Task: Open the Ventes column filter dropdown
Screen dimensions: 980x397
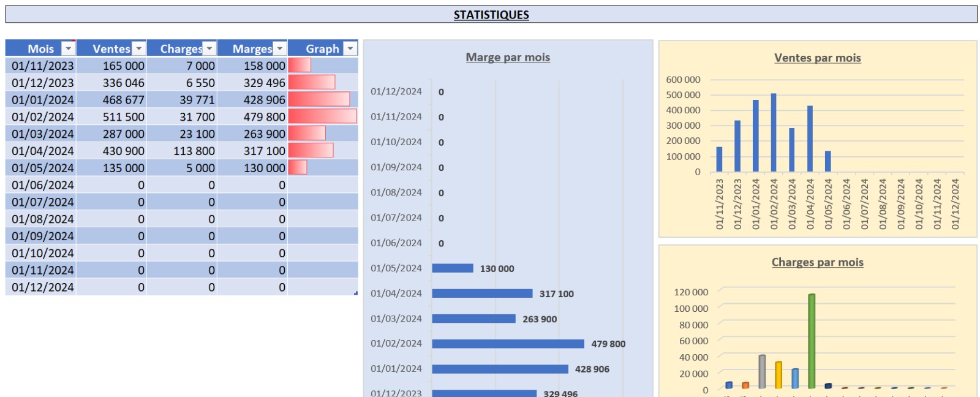Action: (139, 48)
